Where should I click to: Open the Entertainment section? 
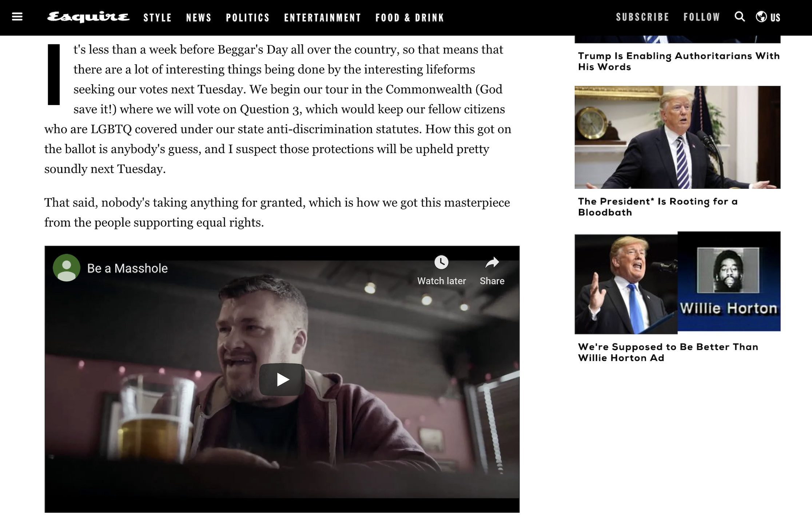click(323, 17)
